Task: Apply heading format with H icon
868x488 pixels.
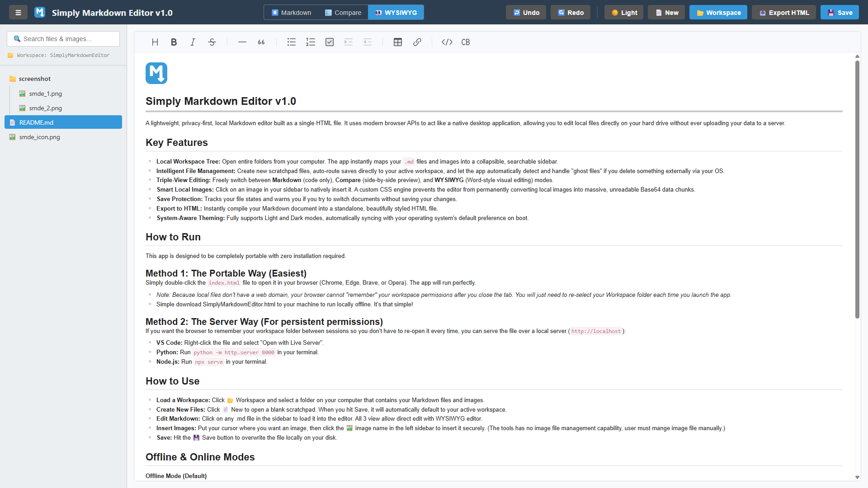Action: tap(155, 42)
